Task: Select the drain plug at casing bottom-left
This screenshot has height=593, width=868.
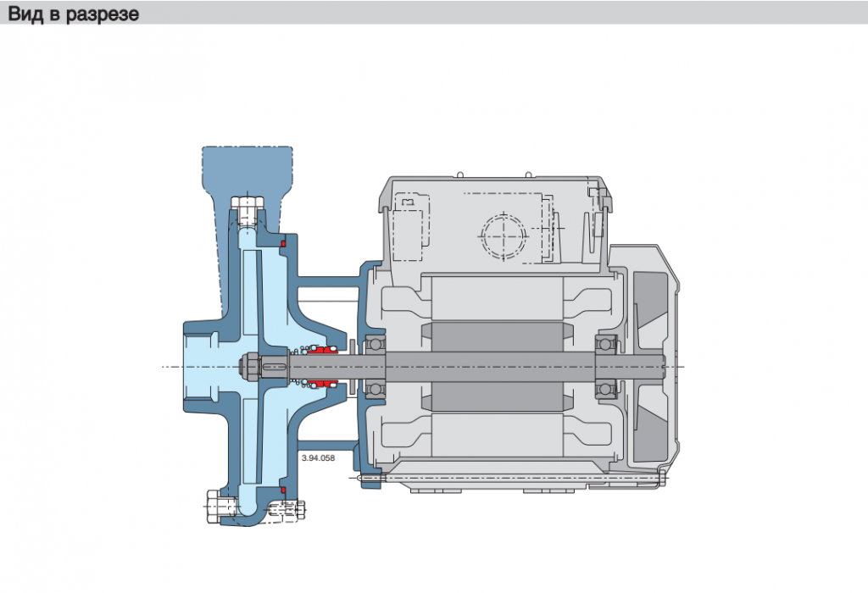Action: click(x=220, y=505)
